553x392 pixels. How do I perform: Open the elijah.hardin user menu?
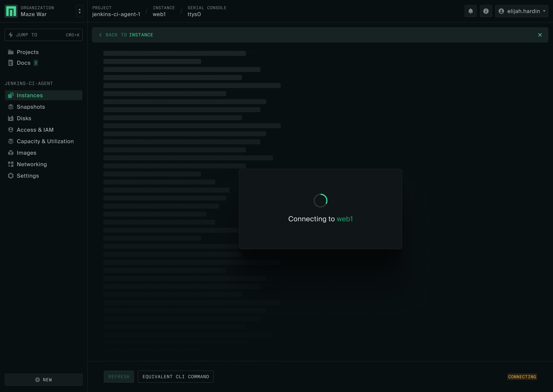tap(521, 11)
